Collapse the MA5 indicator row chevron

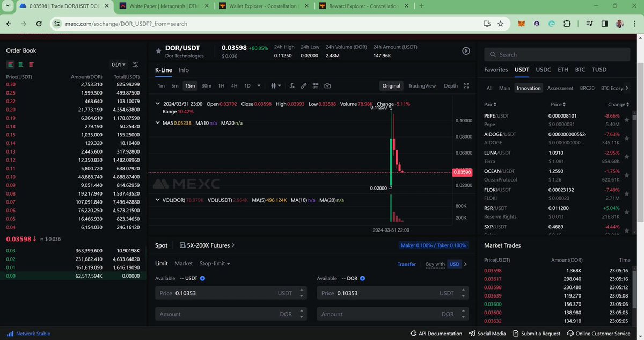[157, 123]
